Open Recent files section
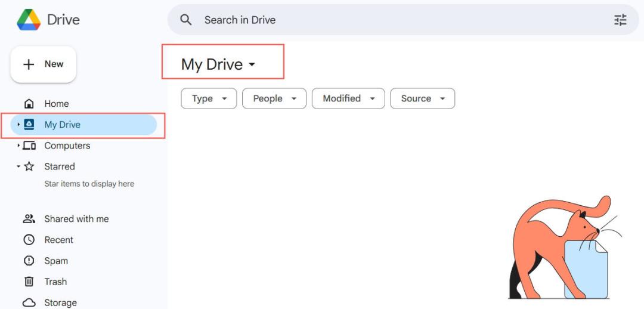 (x=58, y=240)
